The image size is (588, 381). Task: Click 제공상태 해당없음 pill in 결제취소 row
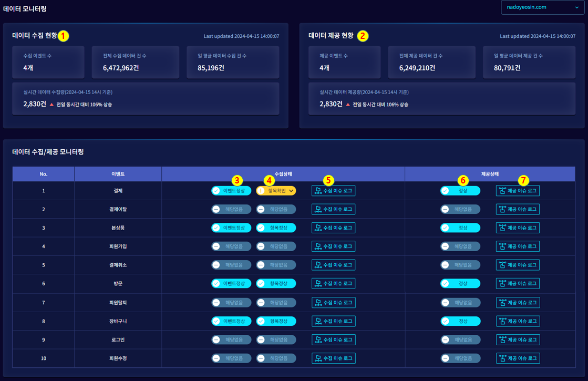tap(460, 265)
